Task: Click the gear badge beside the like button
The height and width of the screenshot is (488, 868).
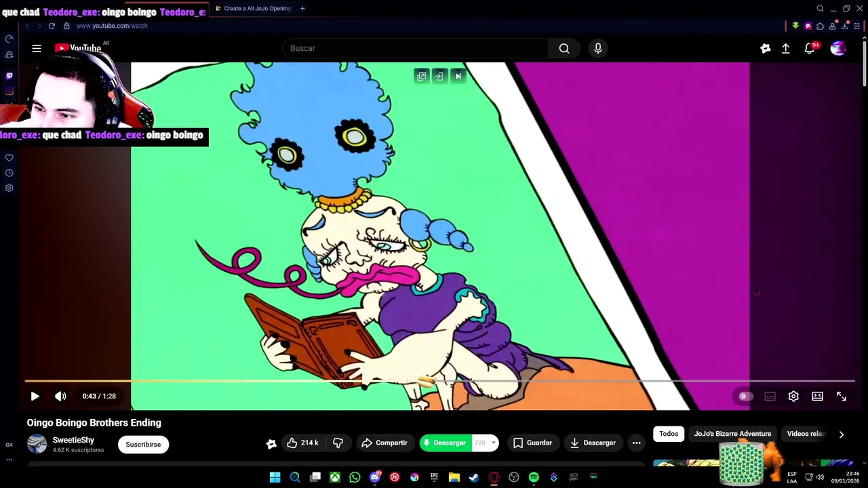Action: click(271, 444)
